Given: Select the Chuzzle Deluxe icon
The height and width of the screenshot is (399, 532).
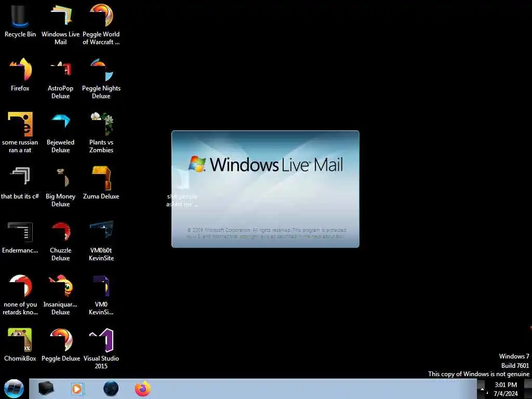Looking at the screenshot, I should click(x=60, y=240).
